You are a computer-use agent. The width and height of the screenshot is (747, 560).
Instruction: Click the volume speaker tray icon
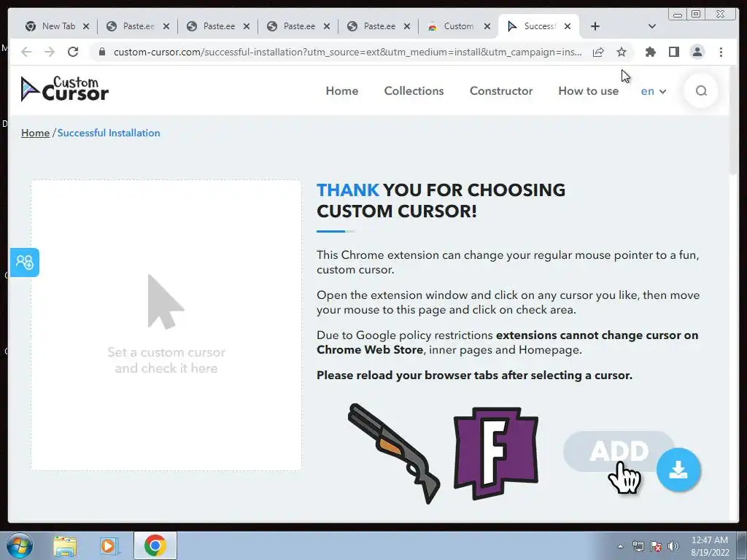click(x=673, y=546)
